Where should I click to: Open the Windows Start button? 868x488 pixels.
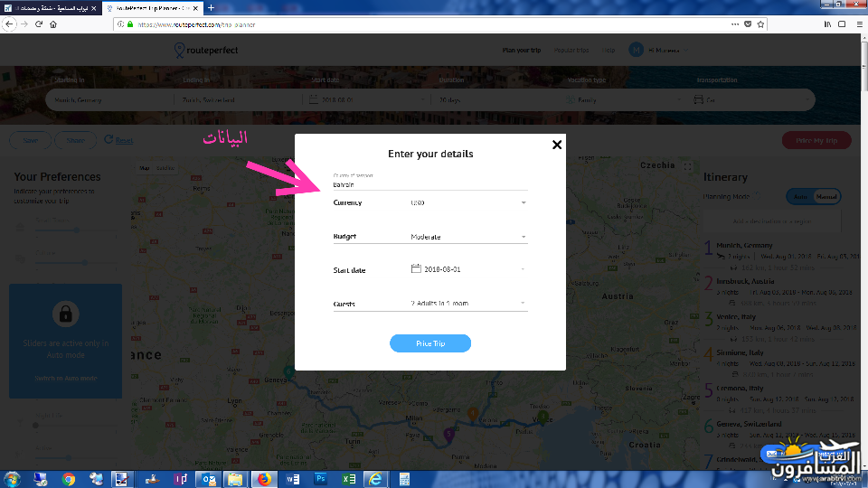12,479
